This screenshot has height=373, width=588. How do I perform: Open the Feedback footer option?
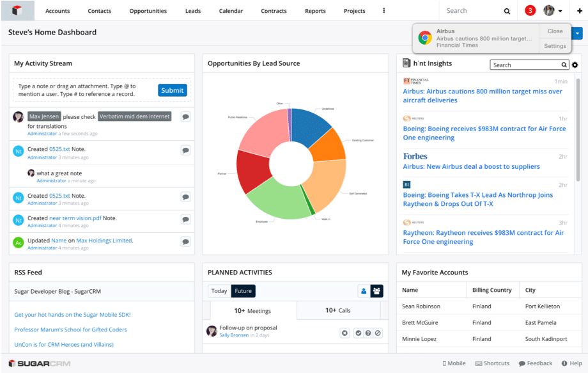click(x=536, y=363)
